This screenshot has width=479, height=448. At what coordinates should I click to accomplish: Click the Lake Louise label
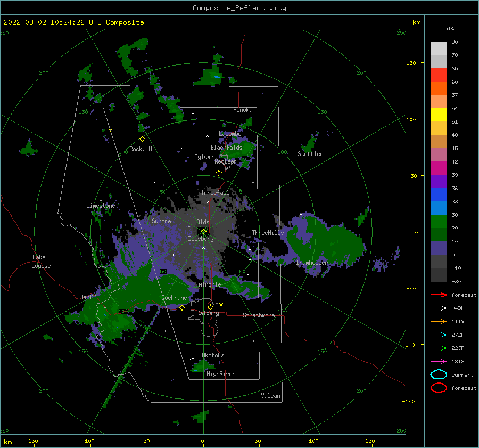(41, 262)
